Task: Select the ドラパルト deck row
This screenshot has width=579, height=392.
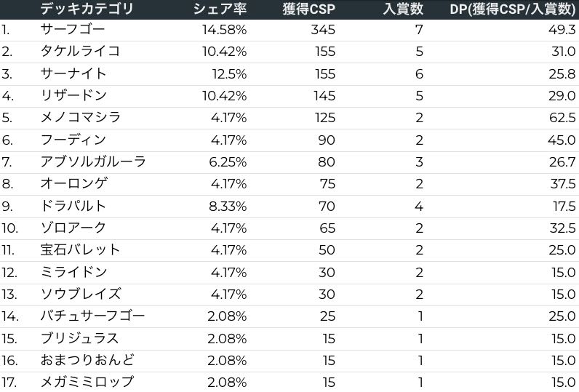Action: 73,206
